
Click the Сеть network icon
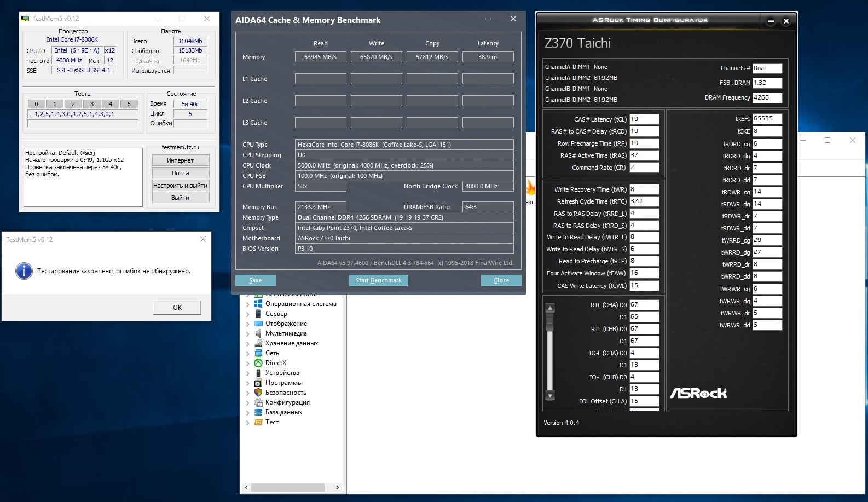(258, 353)
